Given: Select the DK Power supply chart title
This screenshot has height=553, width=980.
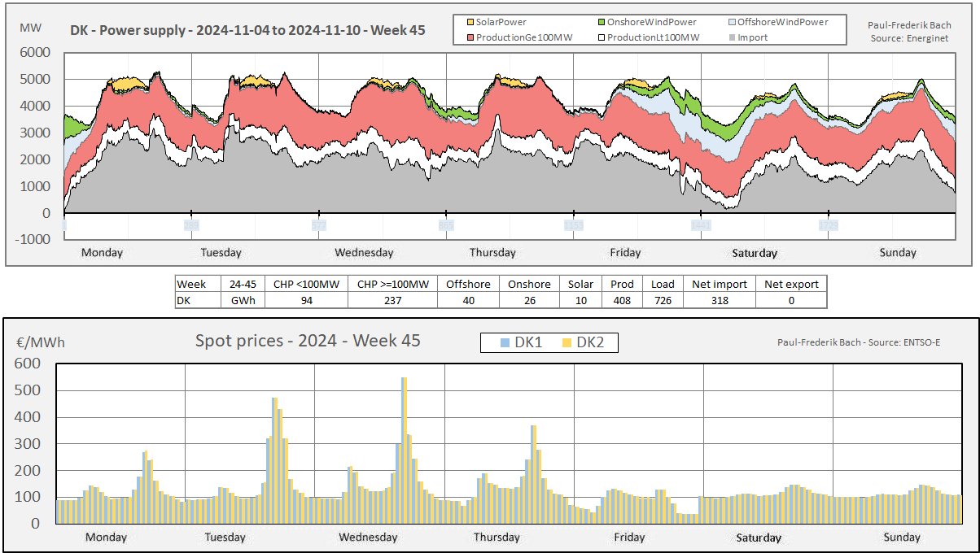Looking at the screenshot, I should coord(247,31).
